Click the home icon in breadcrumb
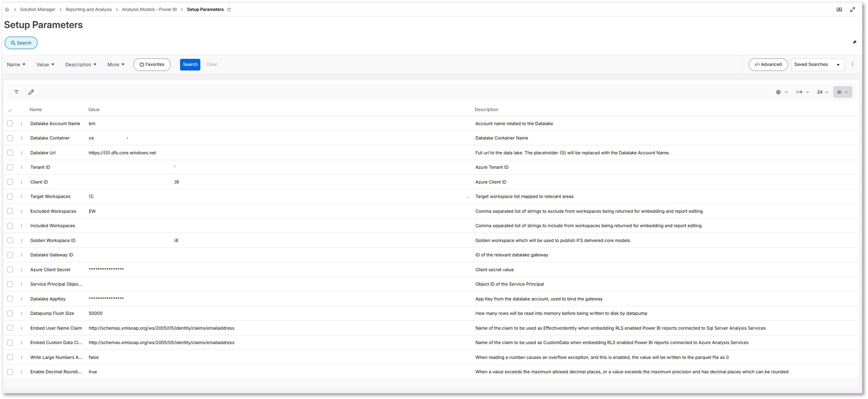868x399 pixels. click(x=7, y=9)
